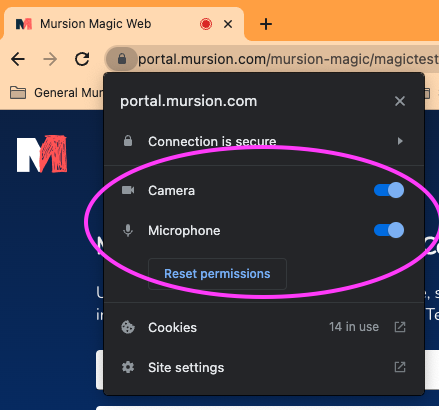
Task: Click the lock icon in address bar
Action: (122, 59)
